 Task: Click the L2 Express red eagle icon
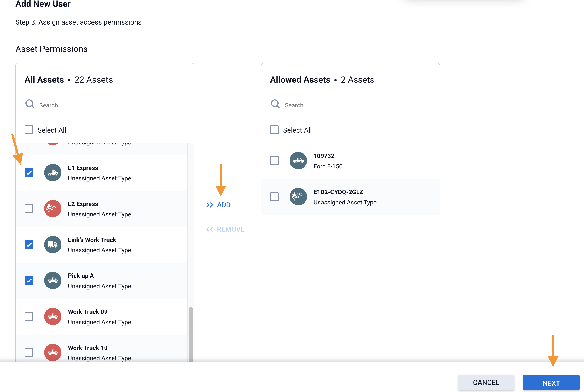[53, 209]
